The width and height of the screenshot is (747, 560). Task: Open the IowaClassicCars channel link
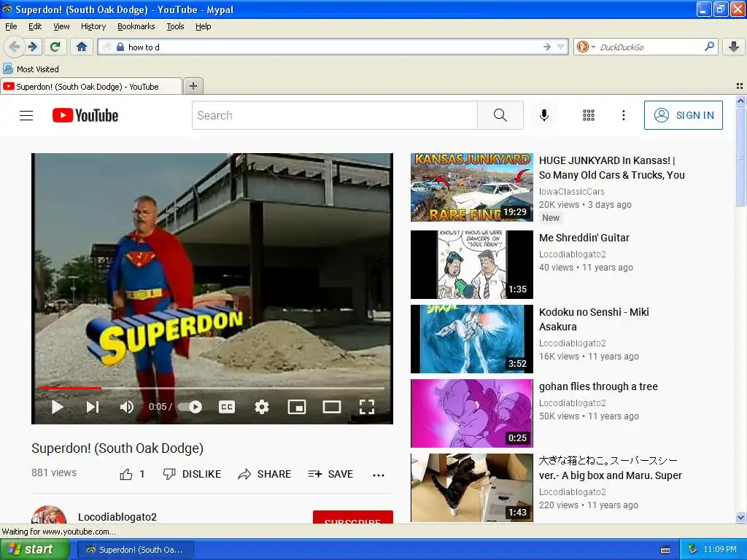pyautogui.click(x=572, y=192)
